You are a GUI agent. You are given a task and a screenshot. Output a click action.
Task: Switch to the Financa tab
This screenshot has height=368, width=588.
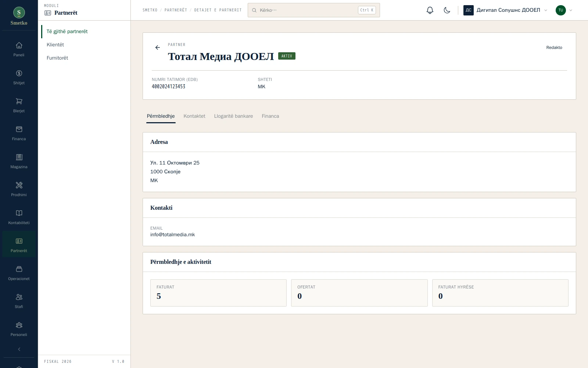click(270, 116)
